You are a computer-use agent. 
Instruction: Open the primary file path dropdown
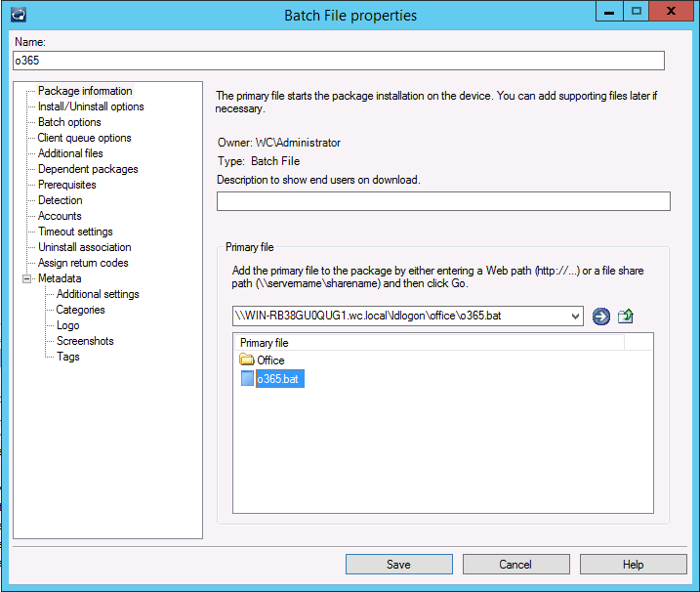(x=575, y=316)
